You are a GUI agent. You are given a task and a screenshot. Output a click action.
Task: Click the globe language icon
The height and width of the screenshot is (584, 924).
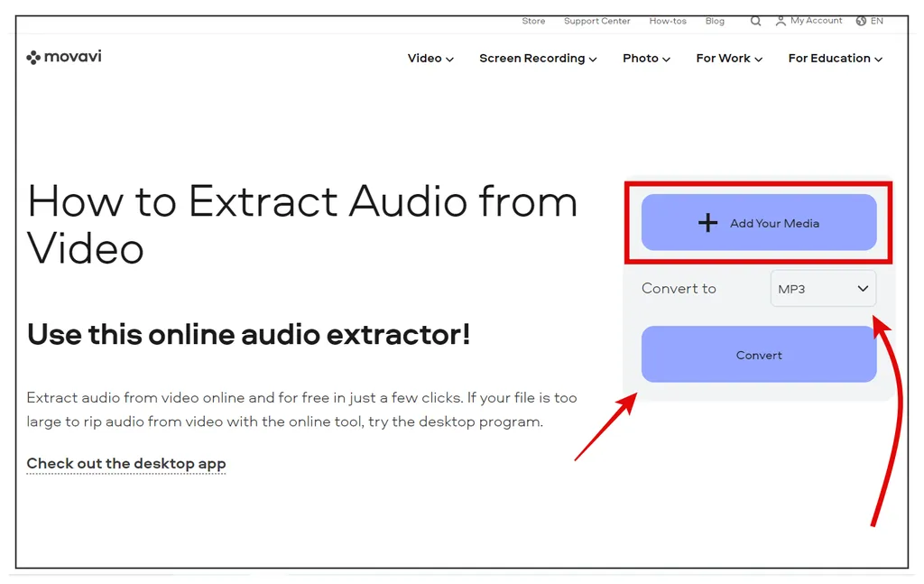[x=862, y=21]
